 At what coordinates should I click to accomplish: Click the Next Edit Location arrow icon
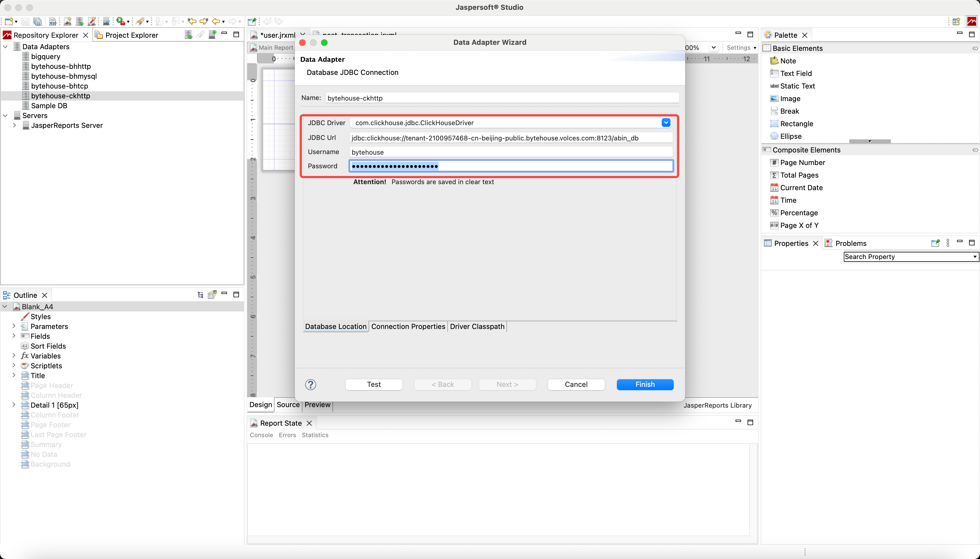pos(204,21)
